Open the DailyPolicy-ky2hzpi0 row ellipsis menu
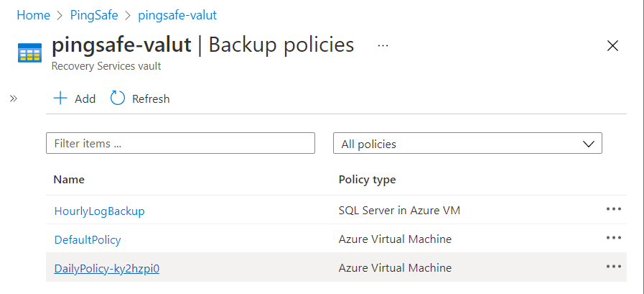The width and height of the screenshot is (644, 294). click(x=613, y=267)
